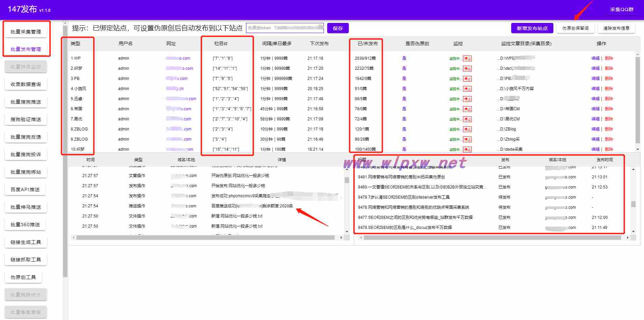Click 编辑 for the 3.PB row
Image resolution: width=644 pixels, height=320 pixels.
tap(595, 79)
